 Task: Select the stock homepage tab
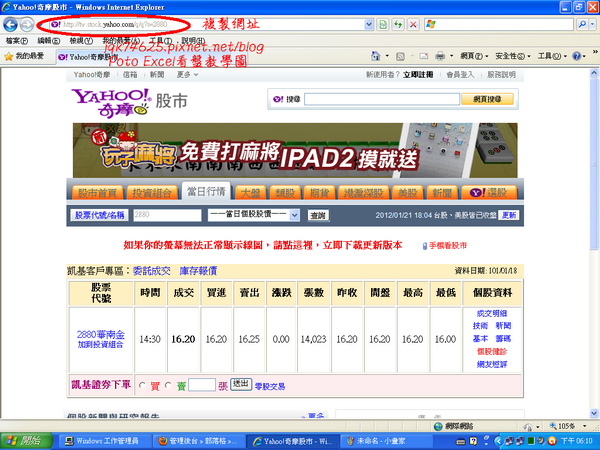97,192
